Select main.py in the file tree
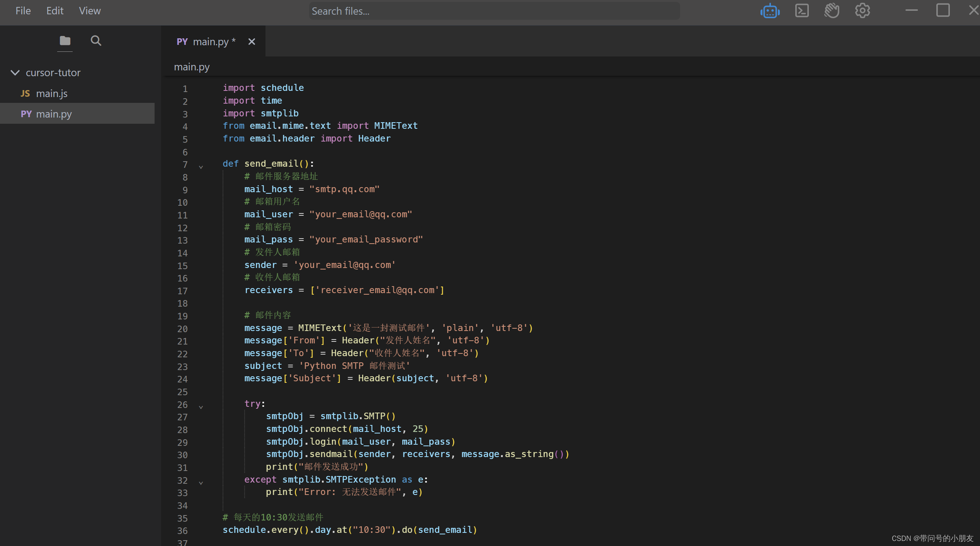 [x=77, y=114]
